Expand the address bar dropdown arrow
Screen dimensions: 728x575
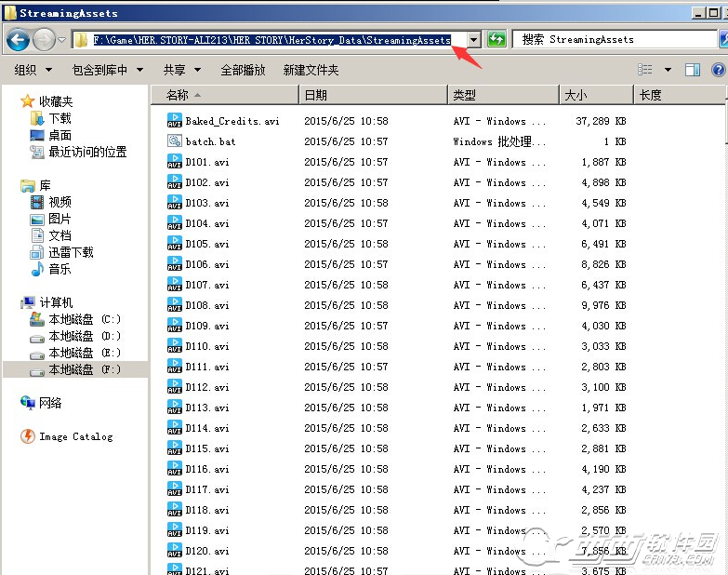(473, 40)
